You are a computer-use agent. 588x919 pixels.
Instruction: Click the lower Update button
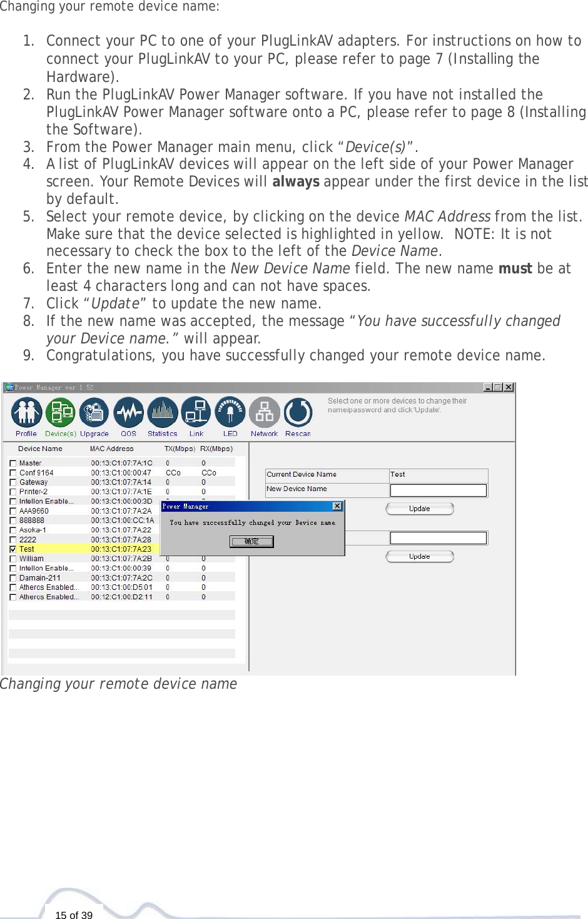click(x=419, y=556)
